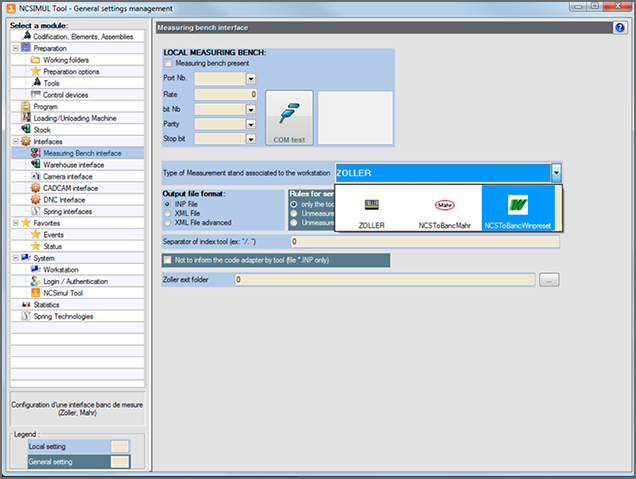Select INP File output format
Viewport: 636px width, 479px height.
(168, 204)
